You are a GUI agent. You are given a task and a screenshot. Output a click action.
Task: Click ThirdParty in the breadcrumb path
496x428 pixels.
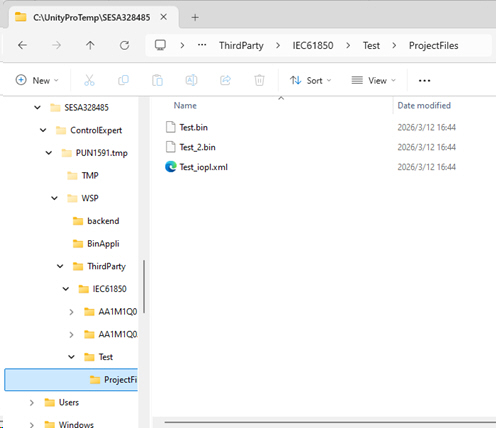click(x=241, y=45)
